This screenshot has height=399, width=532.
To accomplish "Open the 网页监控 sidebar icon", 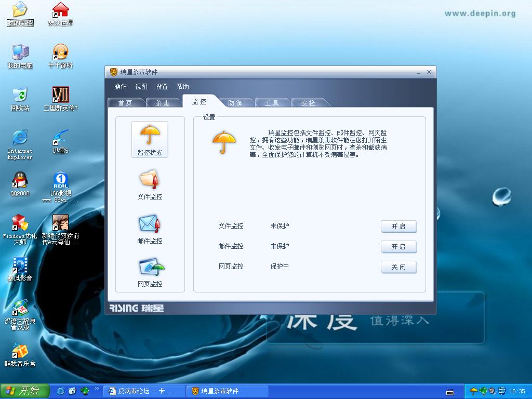I will click(x=150, y=272).
